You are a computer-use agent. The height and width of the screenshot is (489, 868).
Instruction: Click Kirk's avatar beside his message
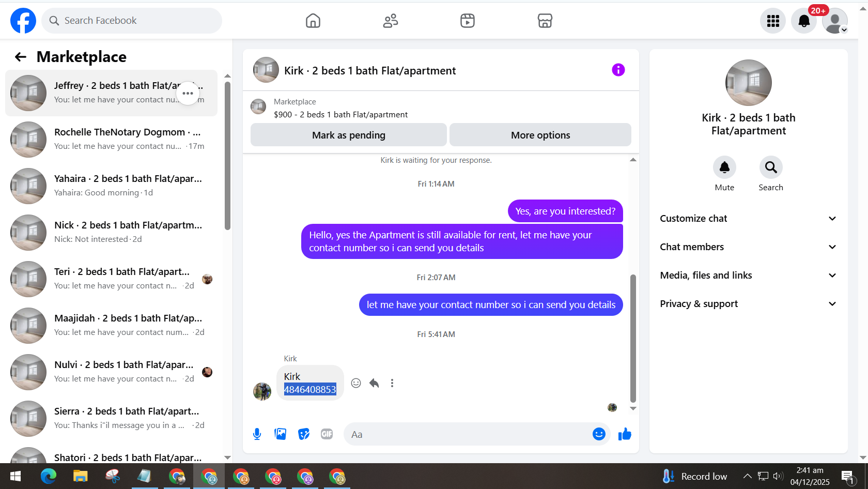click(x=262, y=391)
